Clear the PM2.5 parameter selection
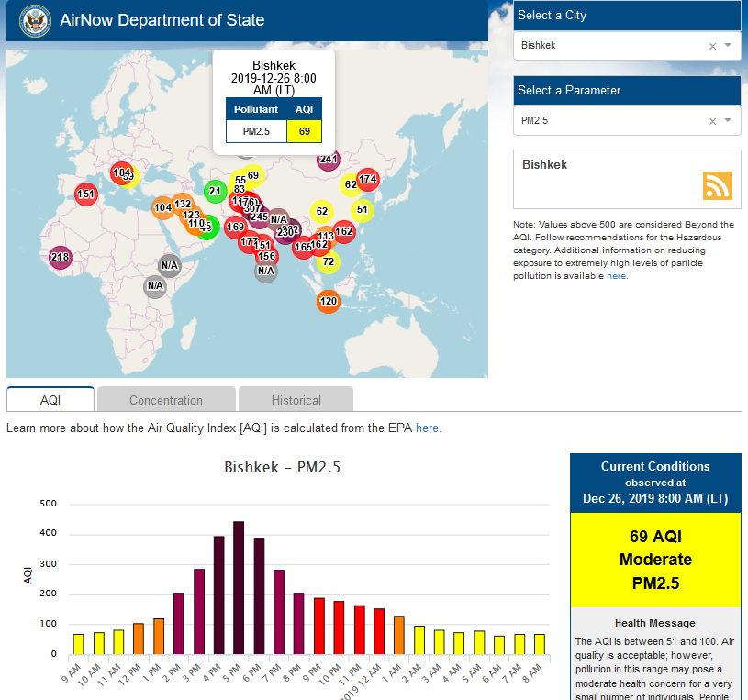Image resolution: width=748 pixels, height=700 pixels. click(712, 121)
